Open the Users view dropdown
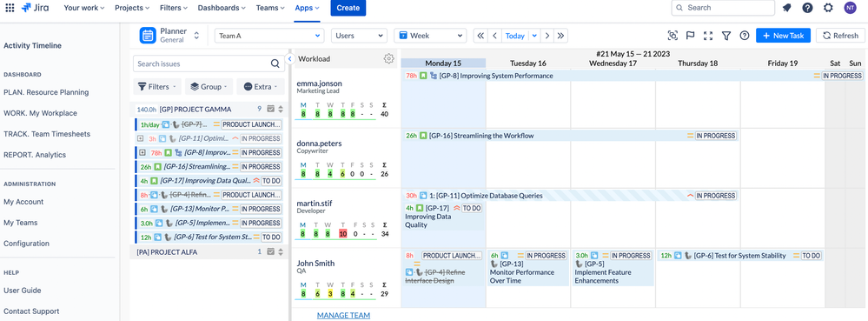Image resolution: width=868 pixels, height=321 pixels. [x=359, y=36]
